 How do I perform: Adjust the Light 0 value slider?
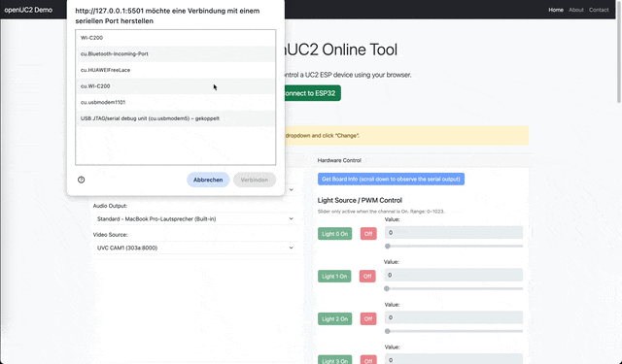(x=454, y=246)
